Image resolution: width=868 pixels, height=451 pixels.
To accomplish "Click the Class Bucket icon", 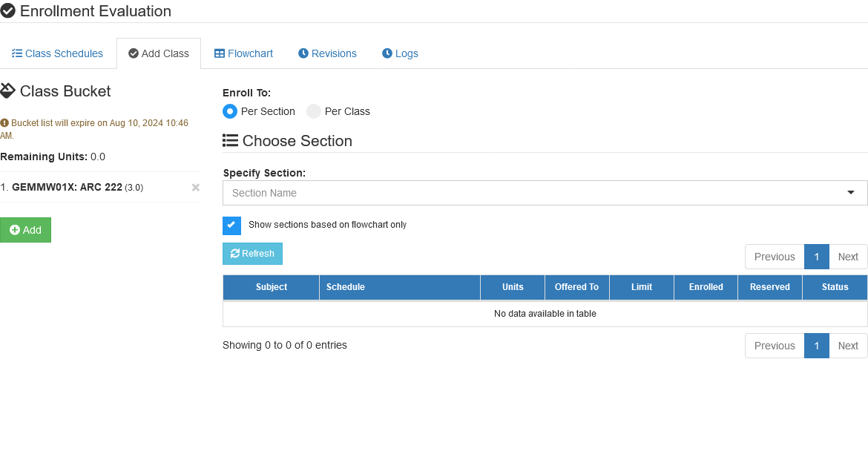I will pos(7,90).
